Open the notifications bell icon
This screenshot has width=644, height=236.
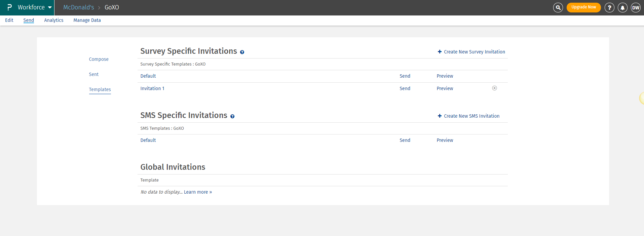coord(622,7)
